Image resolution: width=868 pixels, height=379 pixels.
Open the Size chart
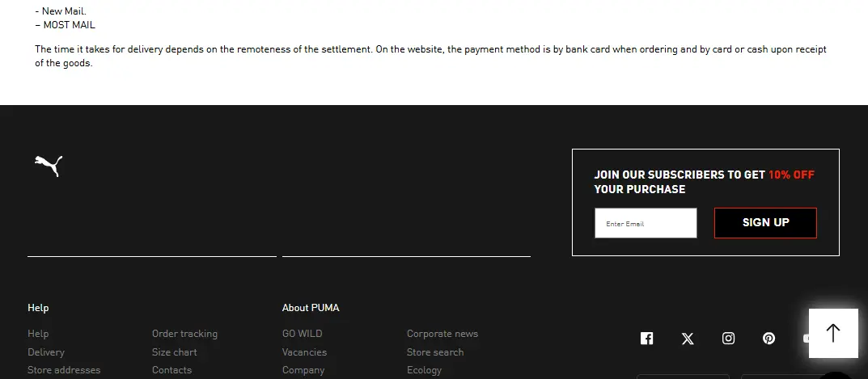click(174, 352)
